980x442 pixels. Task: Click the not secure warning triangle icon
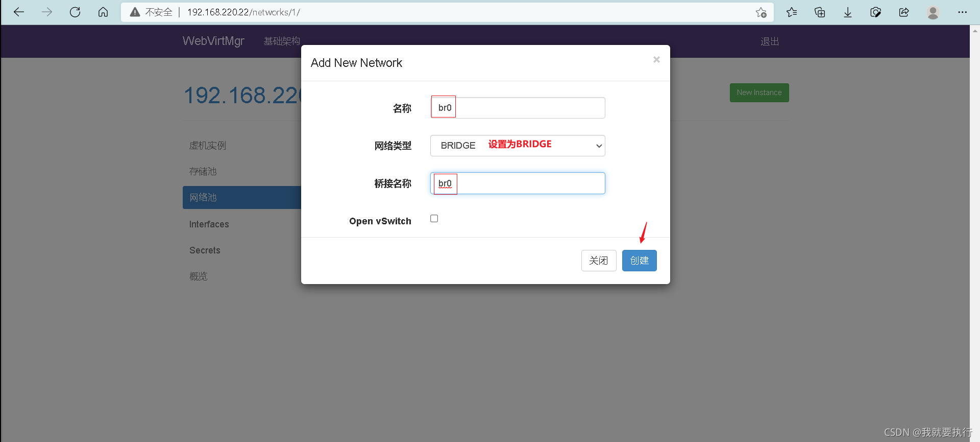pyautogui.click(x=135, y=12)
